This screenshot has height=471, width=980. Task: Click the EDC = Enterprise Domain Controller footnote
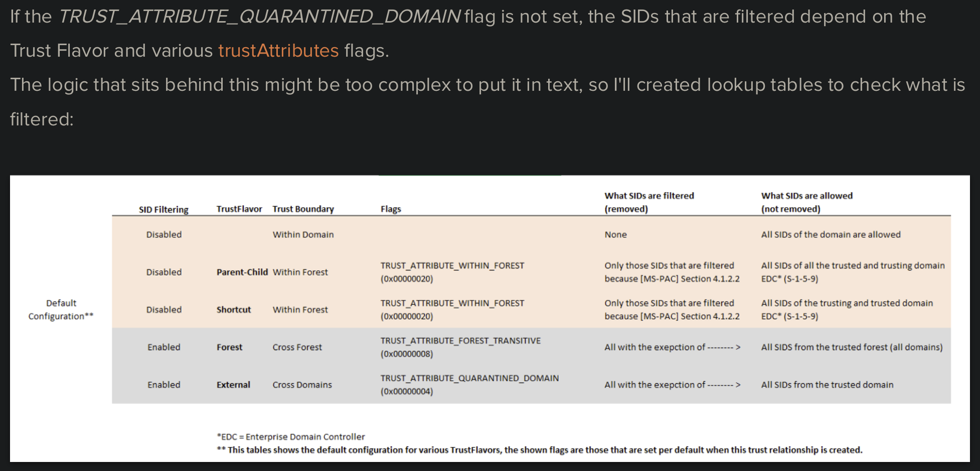coord(291,436)
